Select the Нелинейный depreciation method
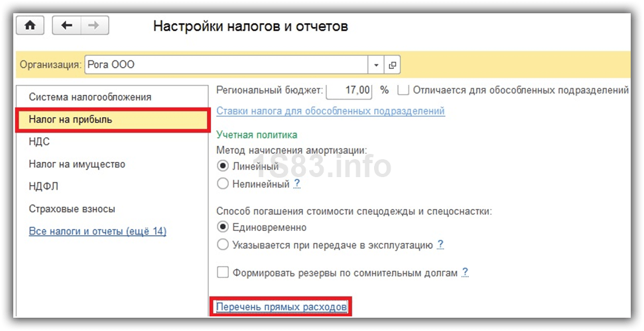 click(x=223, y=184)
